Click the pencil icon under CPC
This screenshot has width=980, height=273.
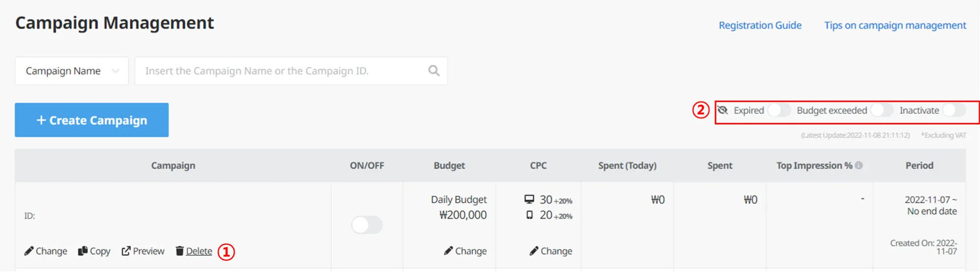(x=534, y=251)
